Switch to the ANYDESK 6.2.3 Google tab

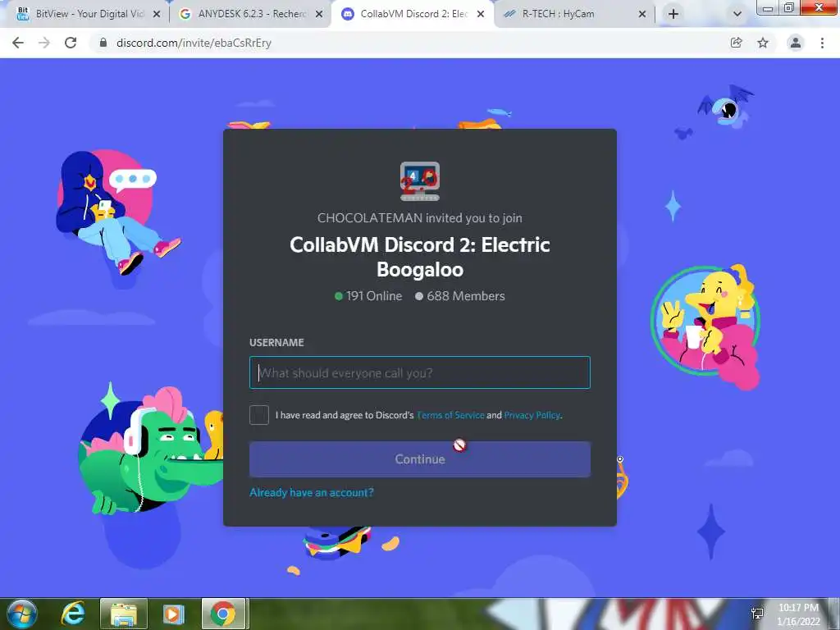(251, 14)
